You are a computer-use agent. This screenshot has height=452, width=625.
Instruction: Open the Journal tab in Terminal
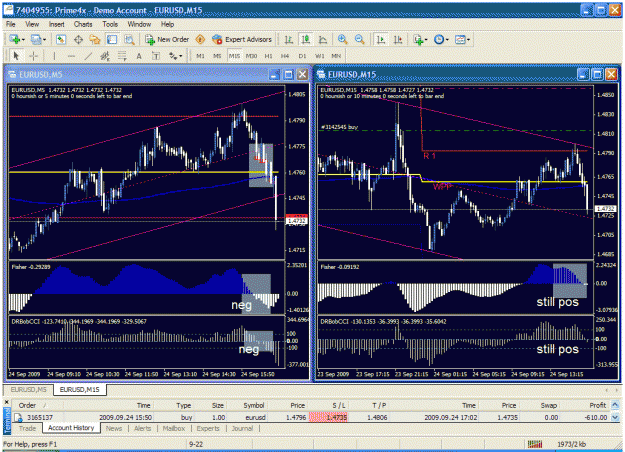click(x=242, y=428)
